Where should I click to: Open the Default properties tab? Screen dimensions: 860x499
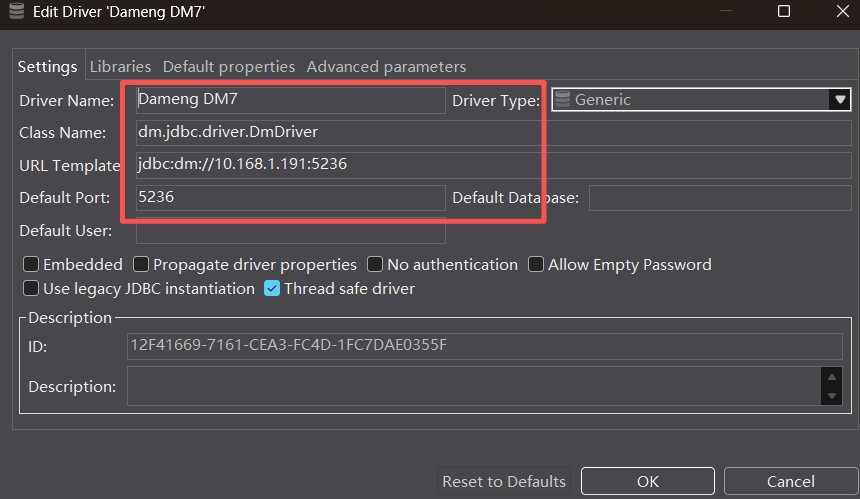coord(229,67)
